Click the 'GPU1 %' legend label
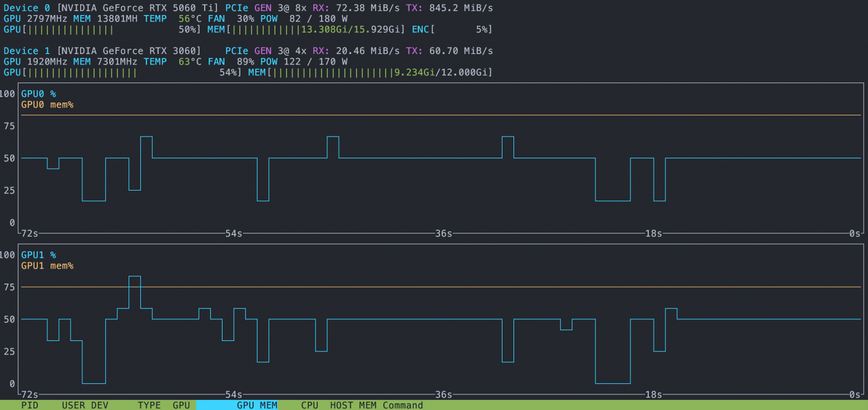The height and width of the screenshot is (410, 868). (38, 255)
